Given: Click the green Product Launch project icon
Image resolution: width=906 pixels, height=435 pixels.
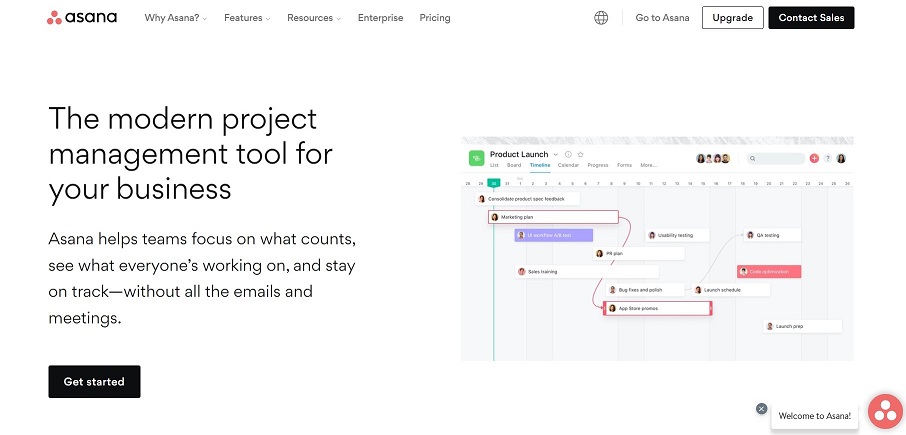Looking at the screenshot, I should [476, 158].
